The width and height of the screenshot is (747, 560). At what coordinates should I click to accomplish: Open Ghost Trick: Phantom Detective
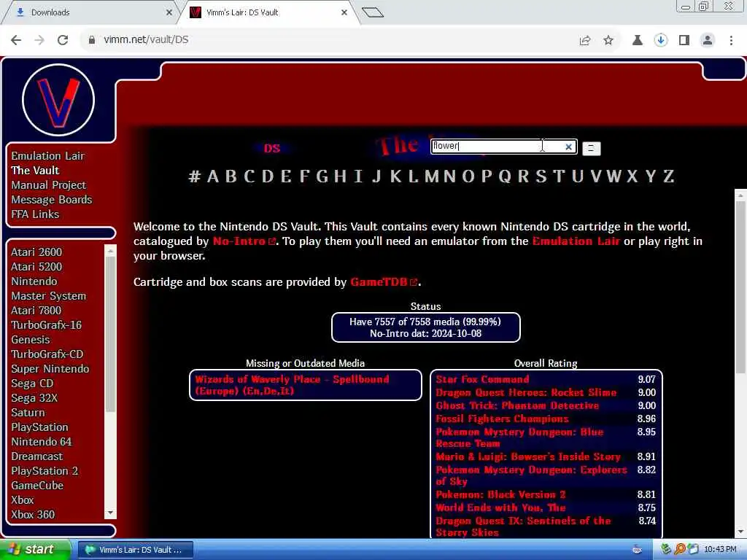(517, 405)
